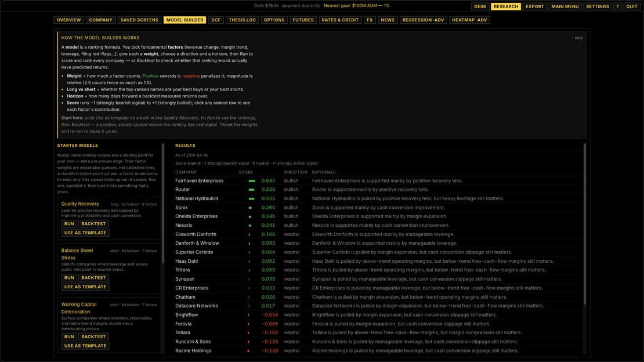The height and width of the screenshot is (362, 644).
Task: Use Quality Recovery as template
Action: tap(85, 233)
